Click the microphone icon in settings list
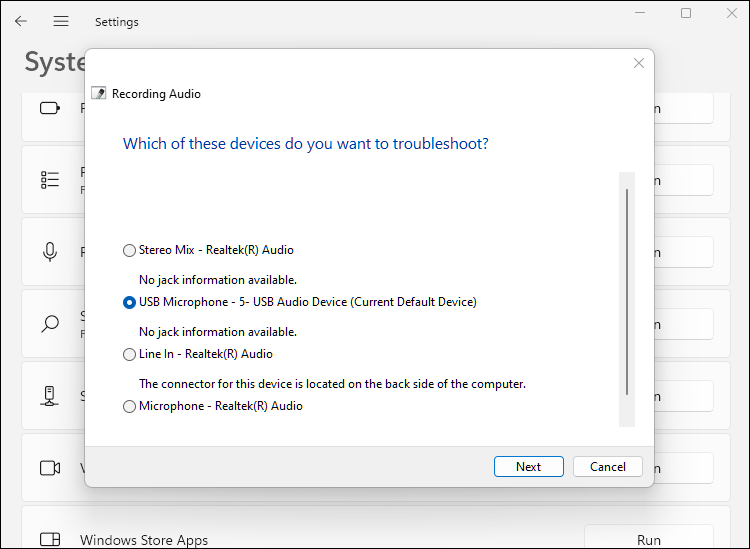This screenshot has width=750, height=549. coord(50,252)
